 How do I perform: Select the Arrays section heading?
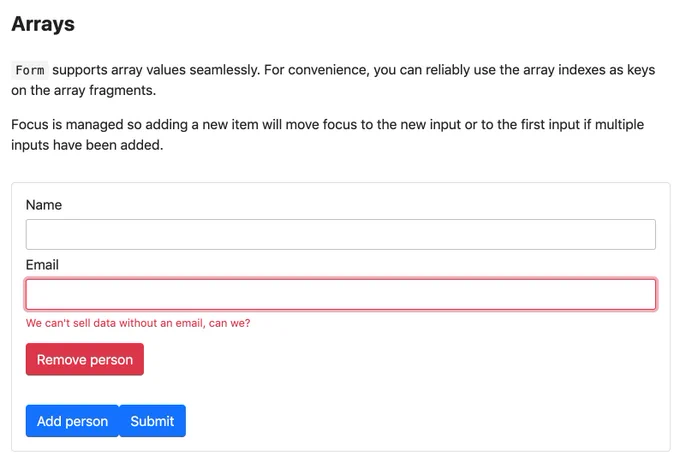coord(43,24)
